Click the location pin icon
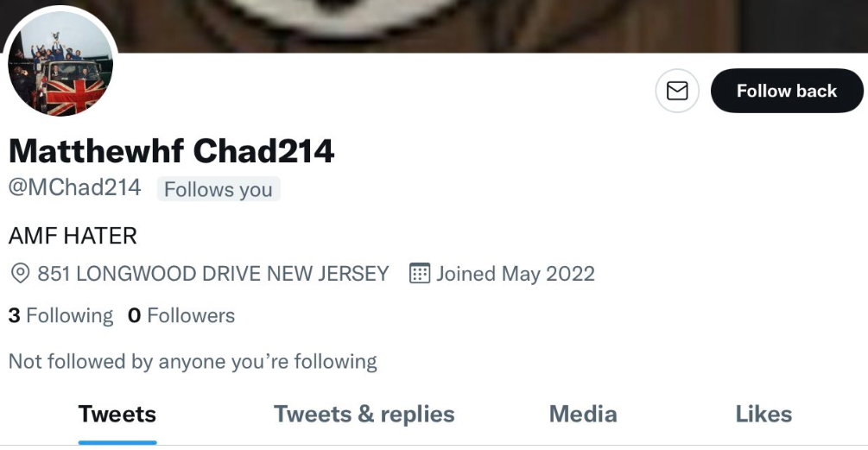This screenshot has width=868, height=450. (21, 274)
